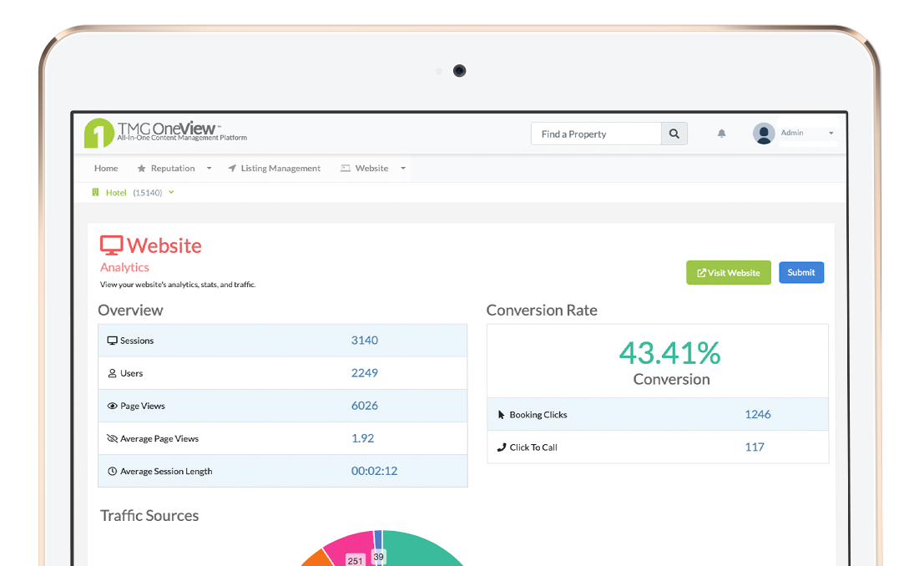Click the Page Views eye icon

(112, 406)
